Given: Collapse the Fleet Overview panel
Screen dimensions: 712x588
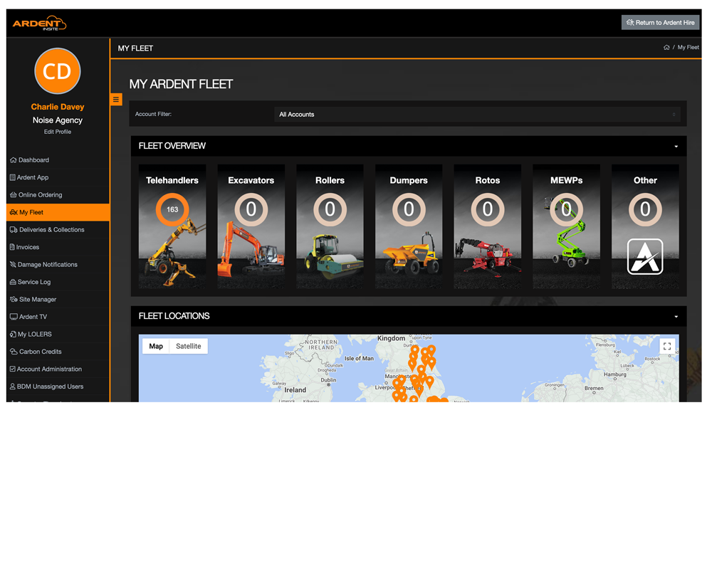Looking at the screenshot, I should click(676, 146).
